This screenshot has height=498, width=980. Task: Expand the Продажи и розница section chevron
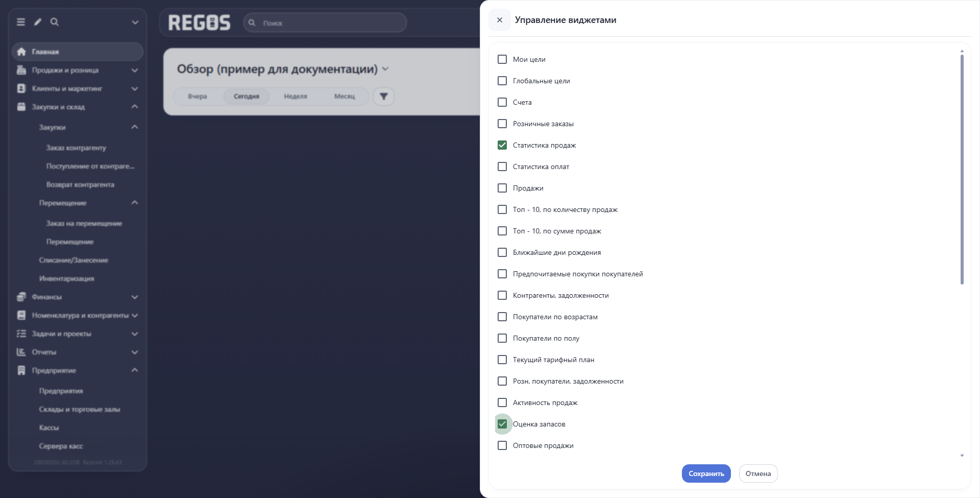coord(135,70)
